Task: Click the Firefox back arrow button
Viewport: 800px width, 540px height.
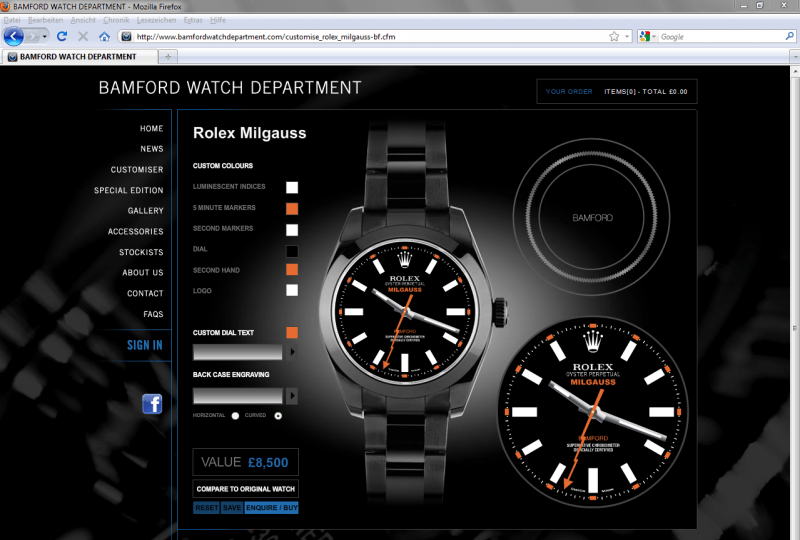Action: [13, 37]
